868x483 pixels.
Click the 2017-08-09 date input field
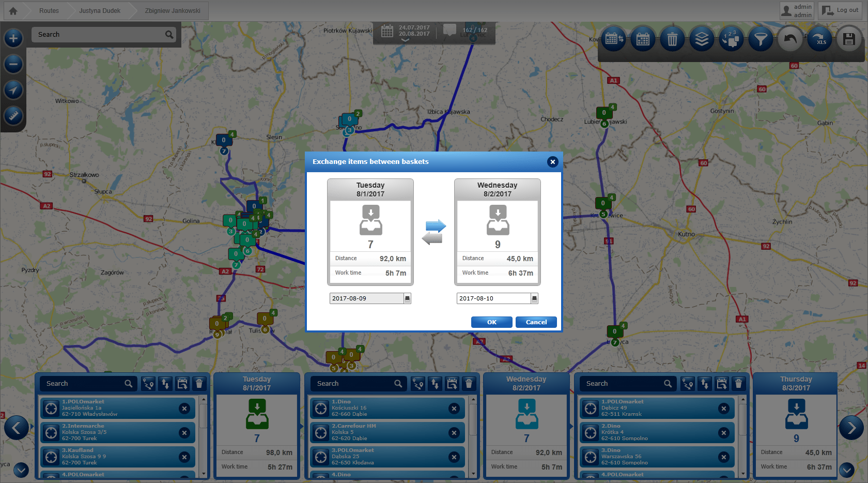point(366,298)
